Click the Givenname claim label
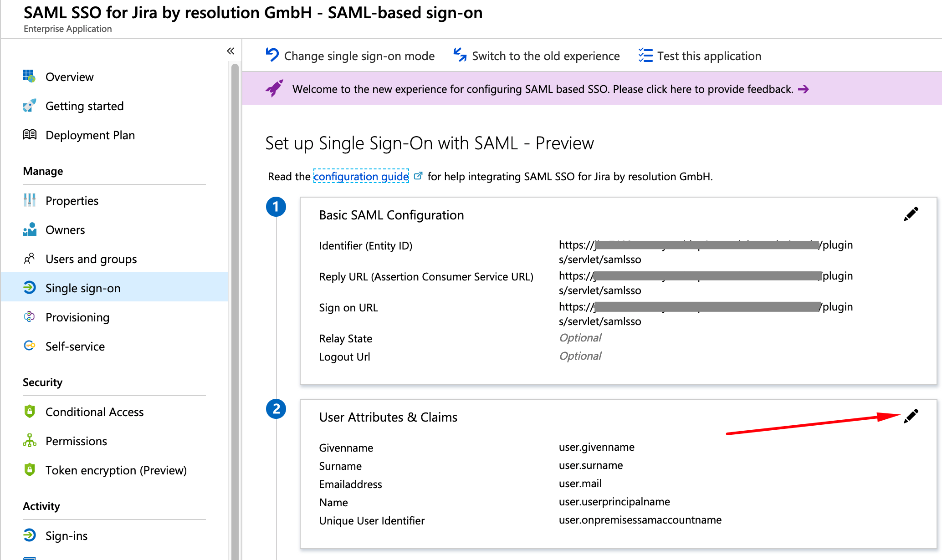The width and height of the screenshot is (942, 560). click(x=346, y=448)
